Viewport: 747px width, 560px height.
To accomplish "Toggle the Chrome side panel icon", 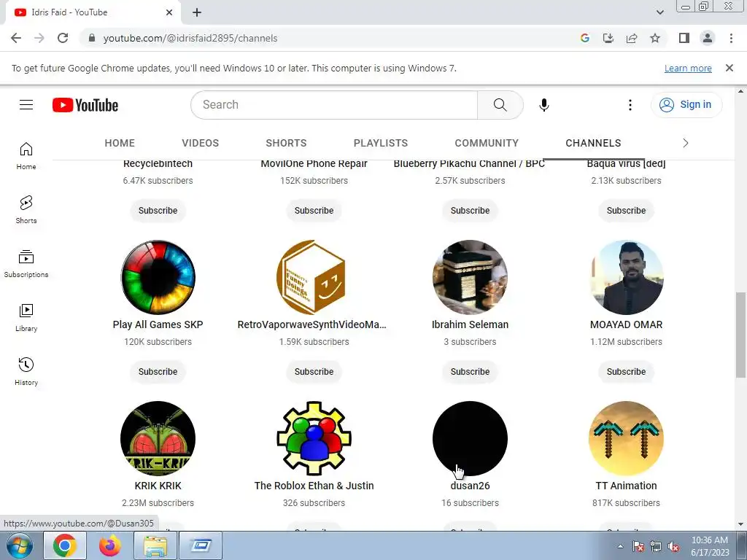I will [x=684, y=38].
